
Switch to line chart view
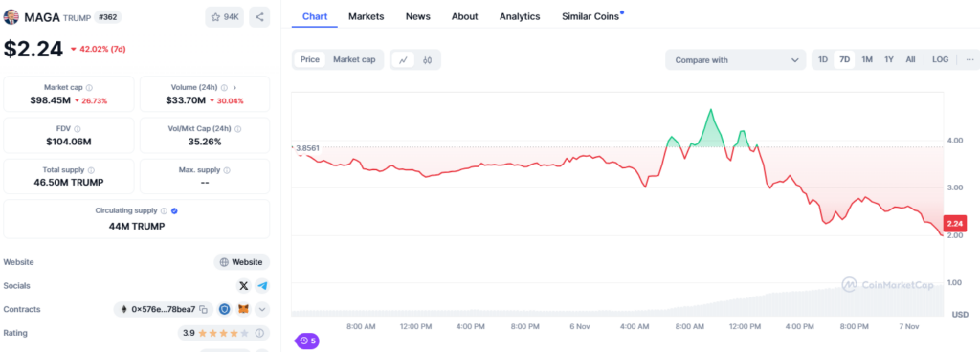(x=403, y=60)
